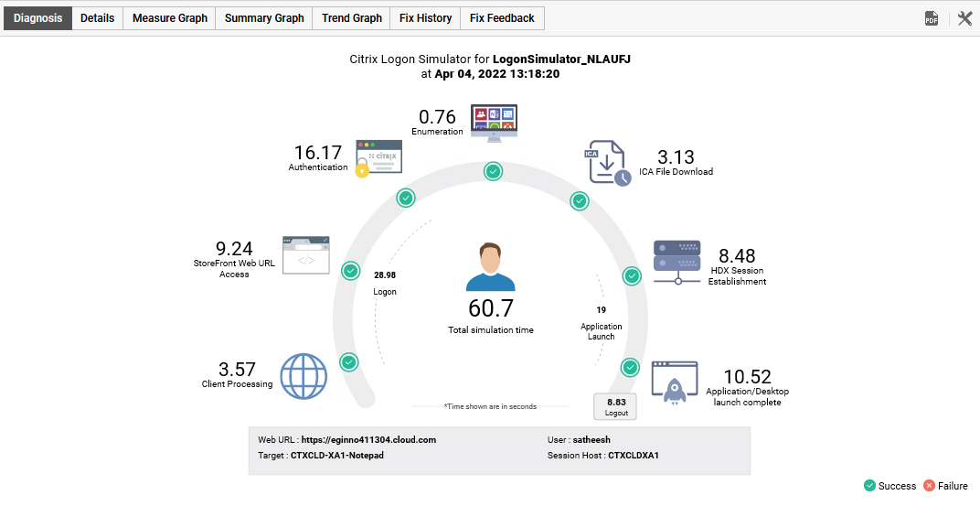The width and height of the screenshot is (980, 506).
Task: Click the StoreFront Web URL Access icon
Action: coord(305,255)
